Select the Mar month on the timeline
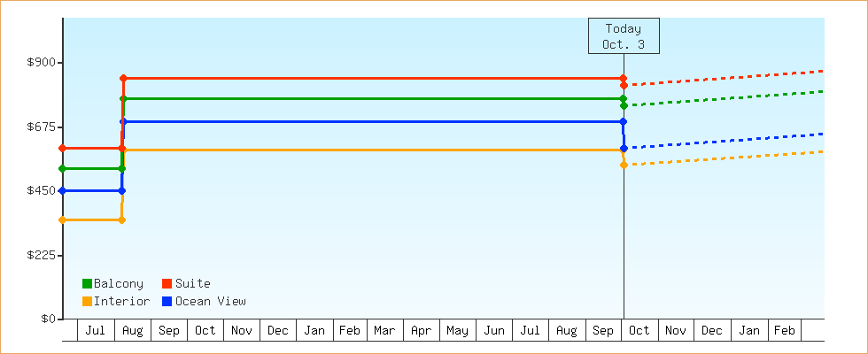This screenshot has height=354, width=868. coord(384,330)
